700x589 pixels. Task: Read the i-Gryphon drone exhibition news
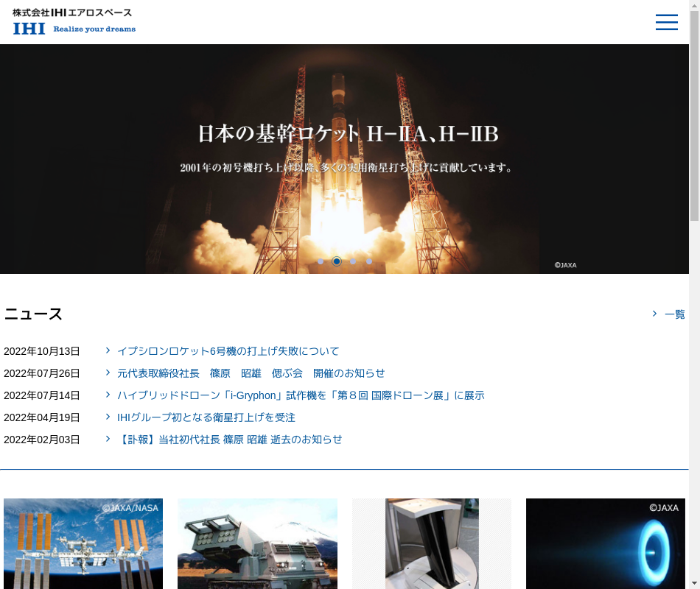click(x=301, y=395)
